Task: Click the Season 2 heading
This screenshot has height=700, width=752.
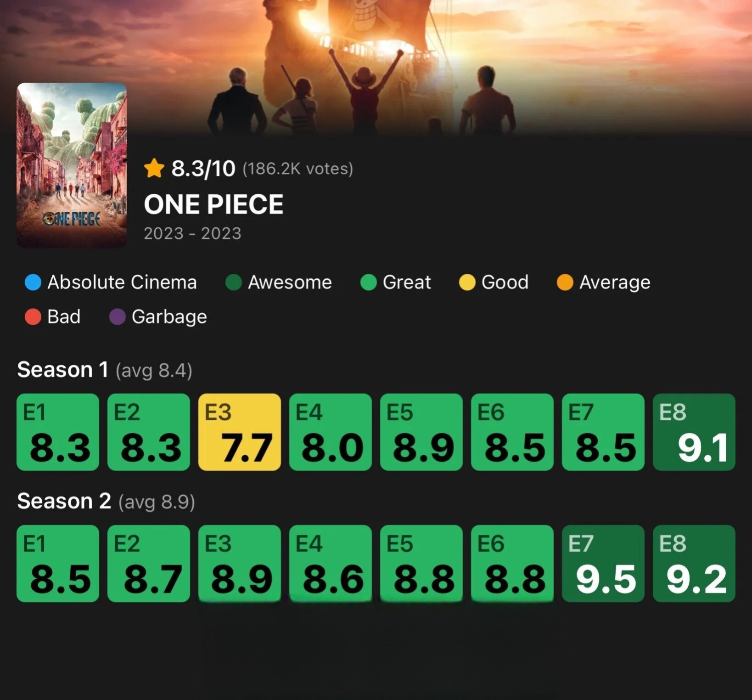Action: [64, 501]
